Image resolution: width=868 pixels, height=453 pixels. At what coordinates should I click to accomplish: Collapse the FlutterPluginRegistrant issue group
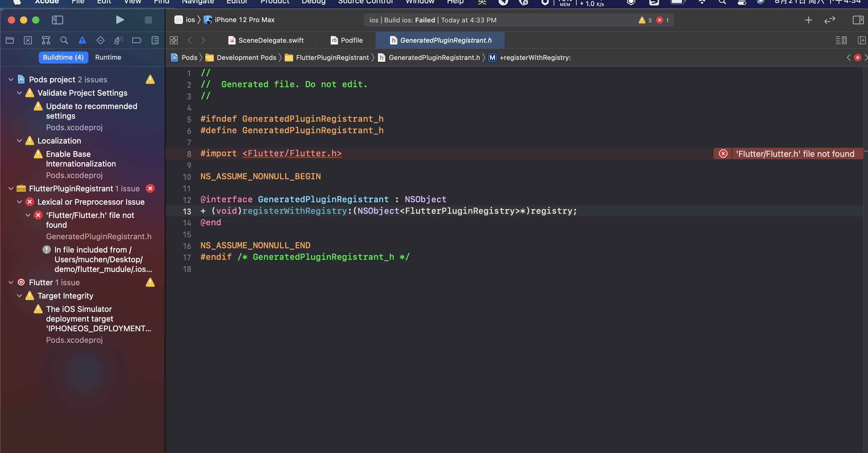click(10, 189)
